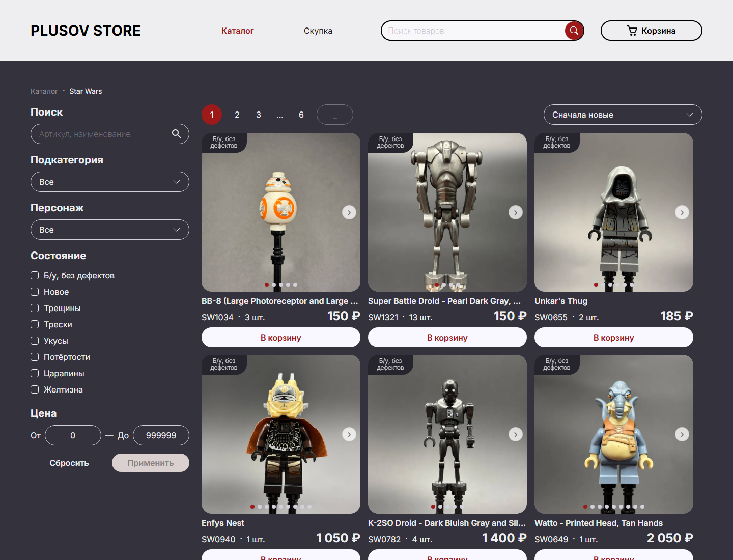The image size is (733, 560).
Task: Show next image of Watto product
Action: (x=682, y=434)
